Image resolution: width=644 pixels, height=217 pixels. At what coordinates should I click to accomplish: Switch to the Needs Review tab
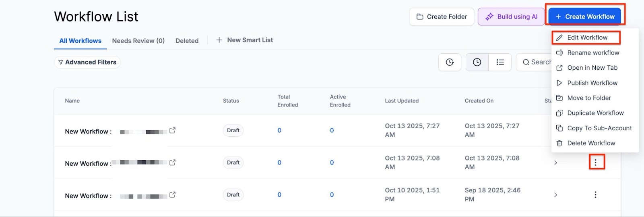click(138, 41)
